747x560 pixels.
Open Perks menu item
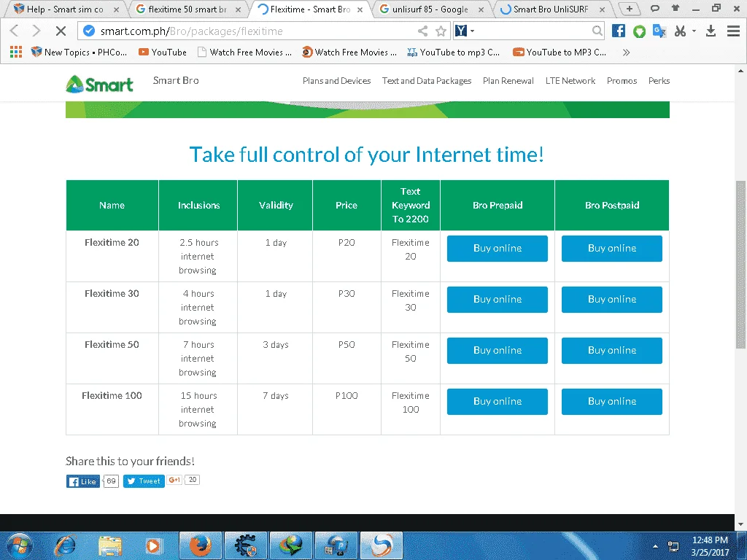pyautogui.click(x=659, y=81)
